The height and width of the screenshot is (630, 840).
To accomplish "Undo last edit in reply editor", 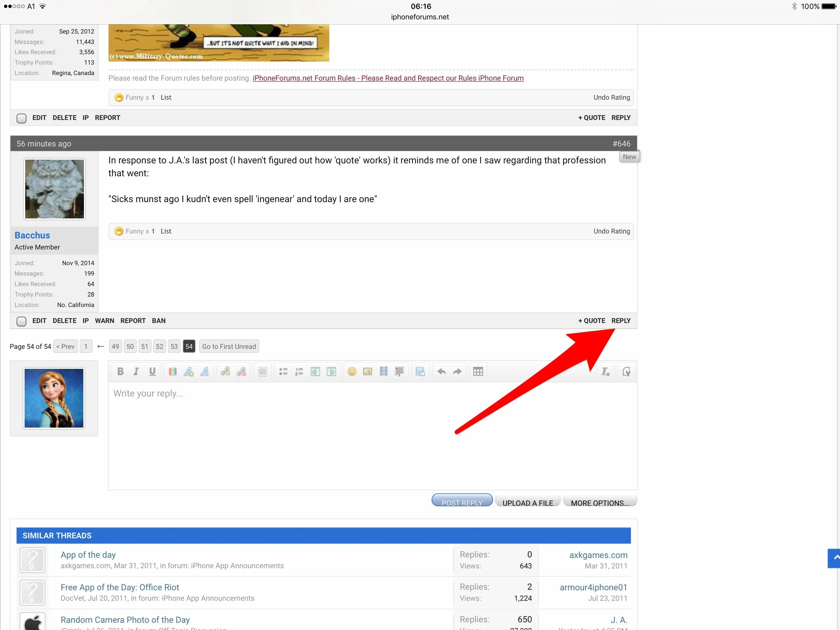I will 441,371.
